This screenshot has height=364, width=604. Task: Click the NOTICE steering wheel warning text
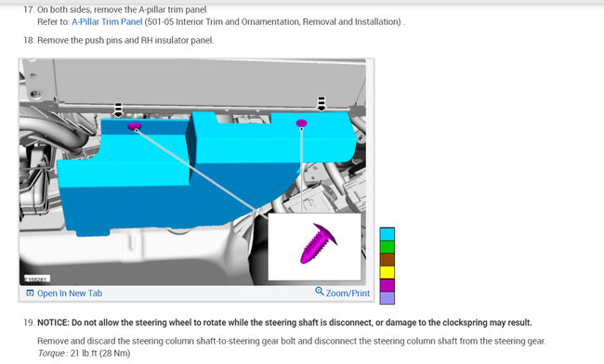pyautogui.click(x=284, y=322)
